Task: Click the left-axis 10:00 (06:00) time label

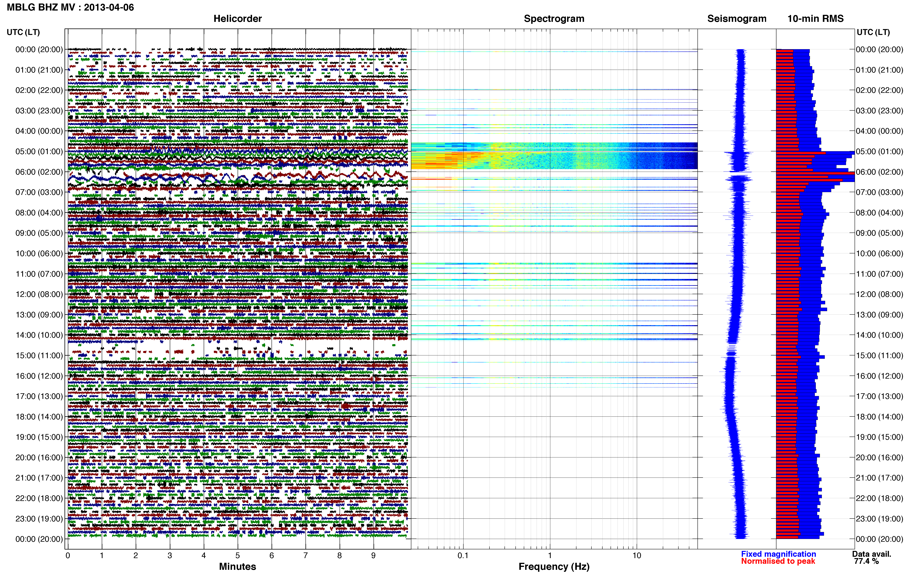Action: coord(39,253)
